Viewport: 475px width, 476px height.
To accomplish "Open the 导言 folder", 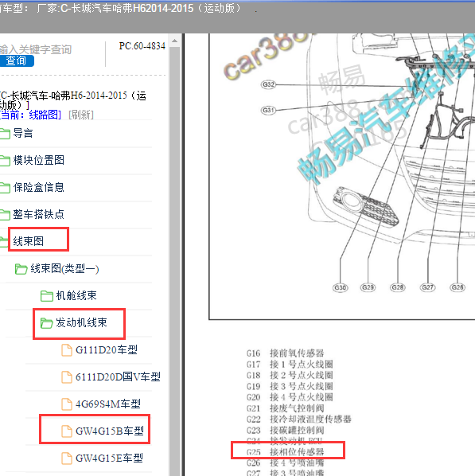I will (x=23, y=133).
